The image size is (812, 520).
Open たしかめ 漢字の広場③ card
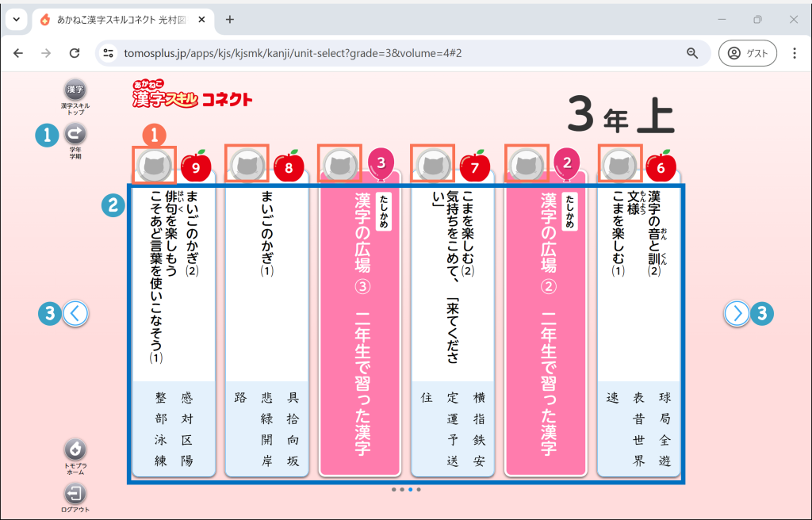coord(360,323)
